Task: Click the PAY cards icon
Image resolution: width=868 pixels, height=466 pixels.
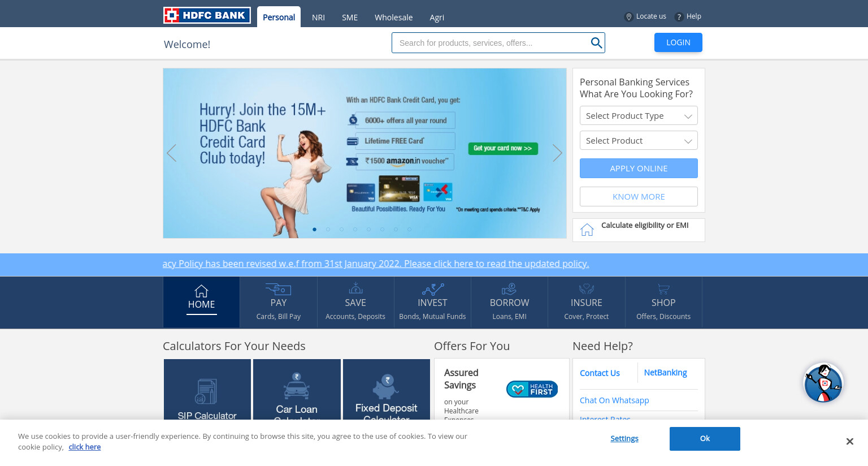Action: 279,289
